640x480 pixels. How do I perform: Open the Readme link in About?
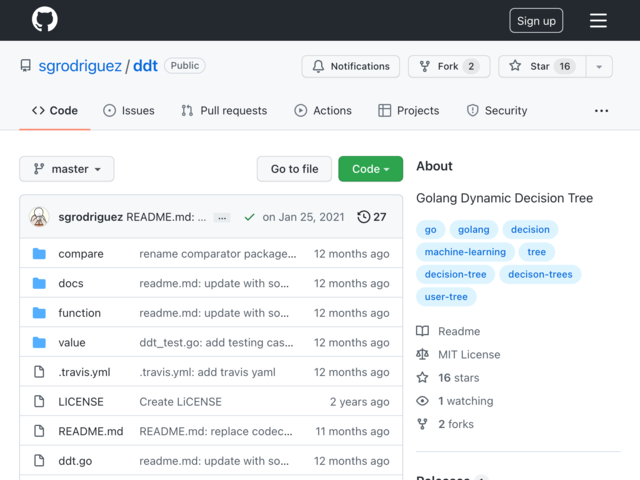click(x=448, y=331)
